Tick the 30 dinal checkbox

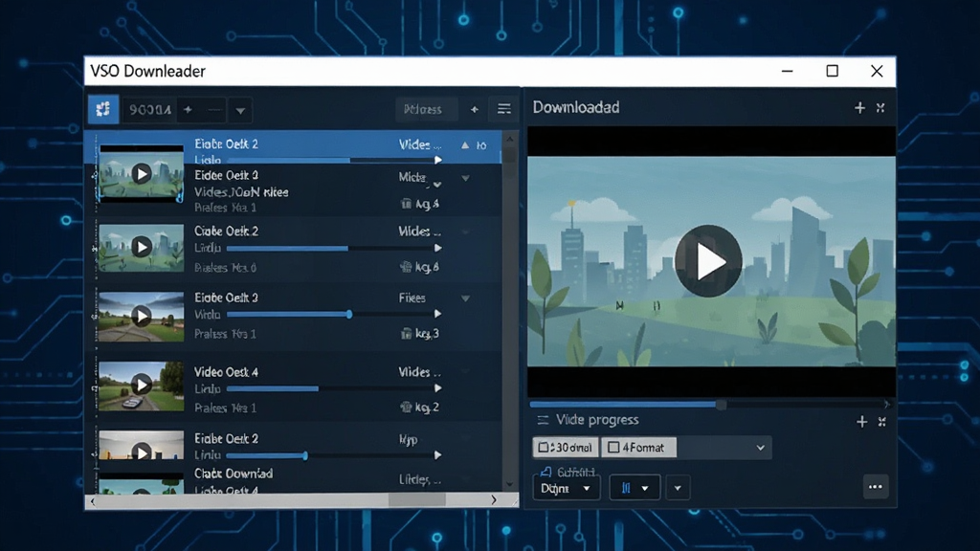tap(544, 448)
